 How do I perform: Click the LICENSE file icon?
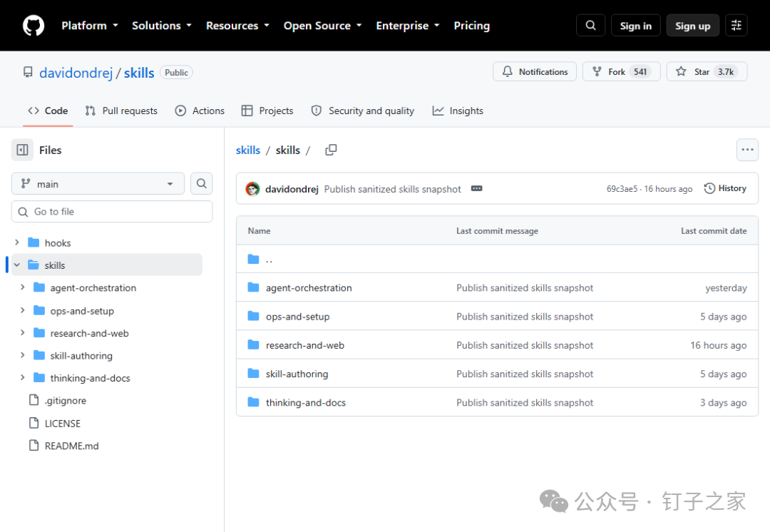pos(34,422)
